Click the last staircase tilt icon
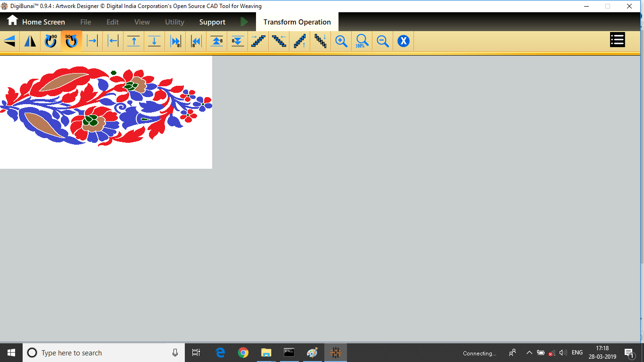 [x=321, y=41]
